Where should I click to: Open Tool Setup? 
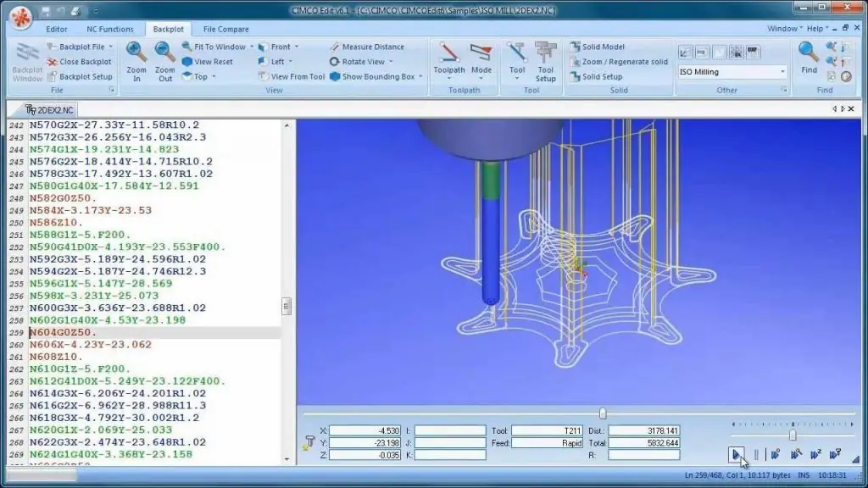point(545,61)
